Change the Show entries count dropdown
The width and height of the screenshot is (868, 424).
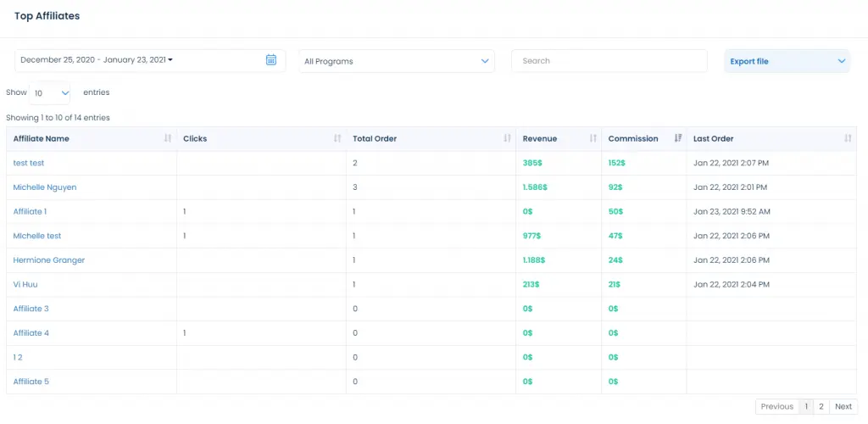(x=49, y=93)
